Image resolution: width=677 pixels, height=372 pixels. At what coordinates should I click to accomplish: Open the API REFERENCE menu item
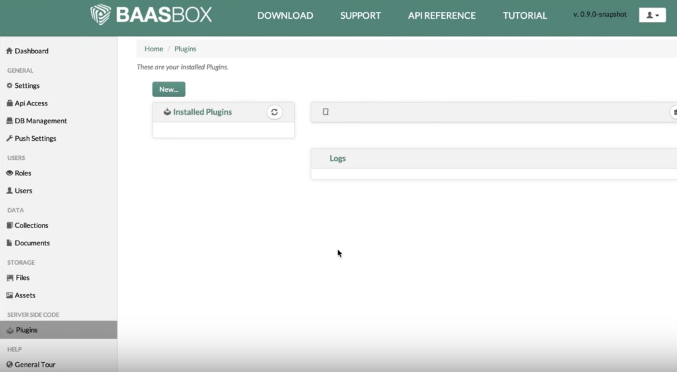click(x=442, y=16)
